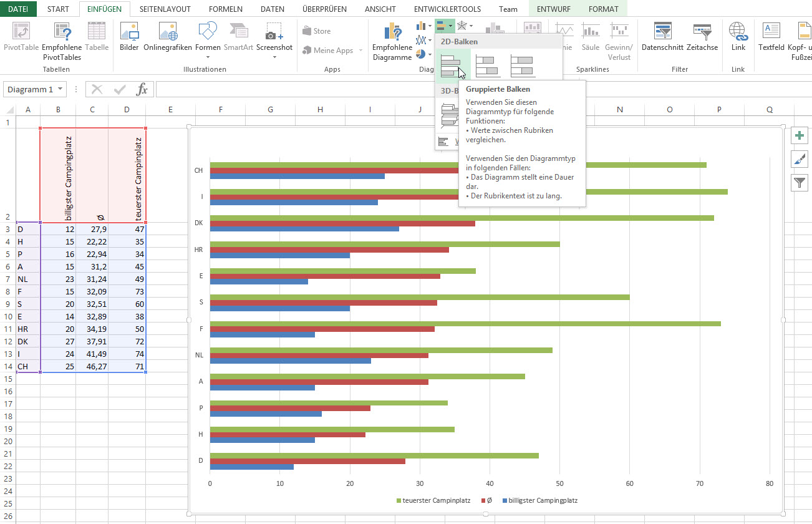The width and height of the screenshot is (812, 524).
Task: Select cell containing 46,27
Action: click(92, 366)
